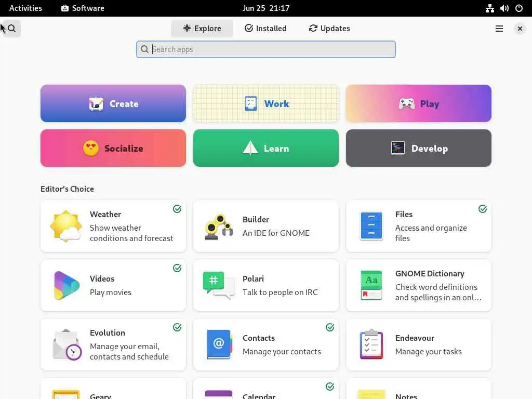Viewport: 532px width, 399px height.
Task: Click the Videos play icon
Action: (66, 286)
